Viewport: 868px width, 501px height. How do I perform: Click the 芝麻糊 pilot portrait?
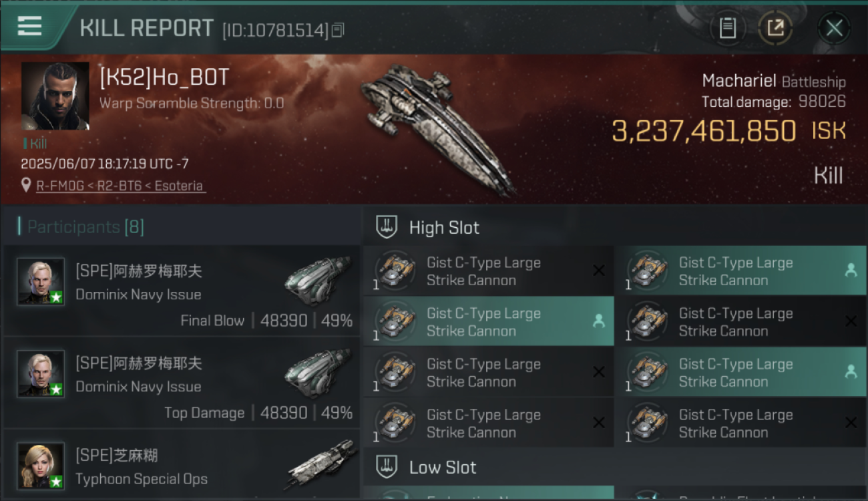41,466
